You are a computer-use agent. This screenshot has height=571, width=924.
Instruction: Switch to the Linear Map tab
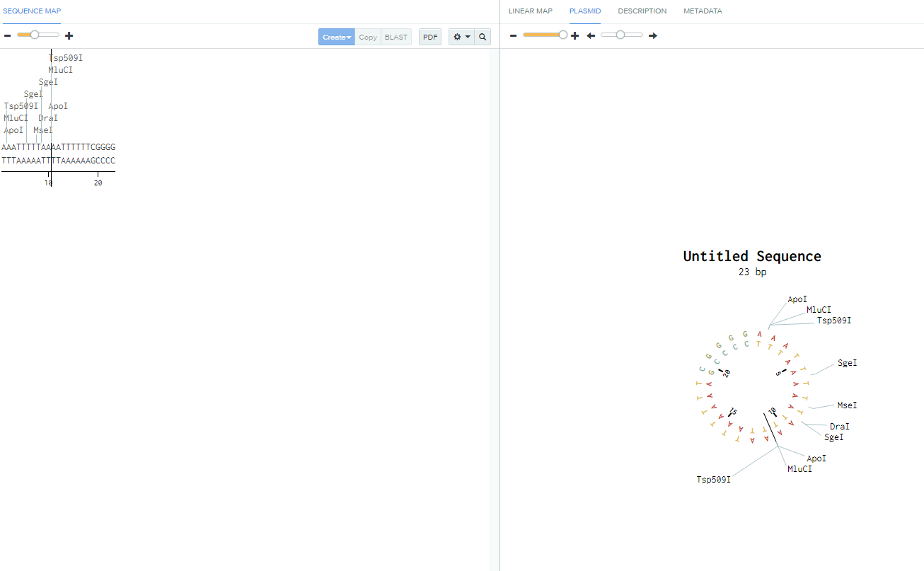pyautogui.click(x=531, y=11)
